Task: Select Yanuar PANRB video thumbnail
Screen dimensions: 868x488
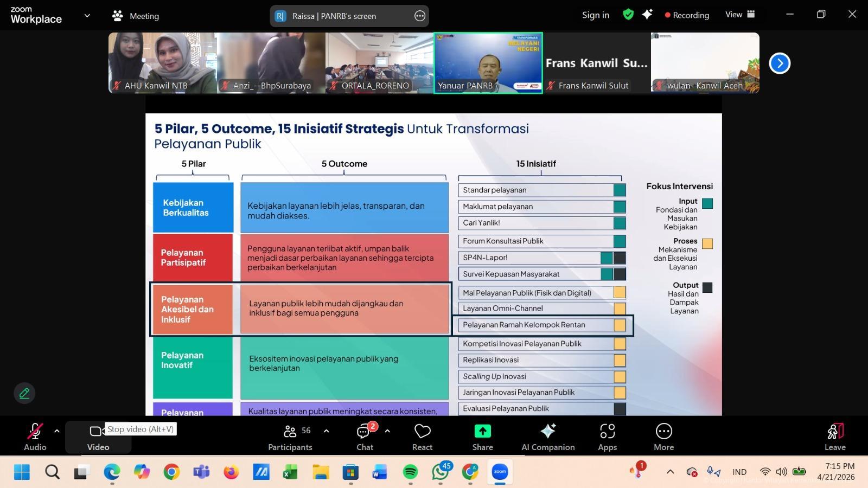Action: click(488, 62)
